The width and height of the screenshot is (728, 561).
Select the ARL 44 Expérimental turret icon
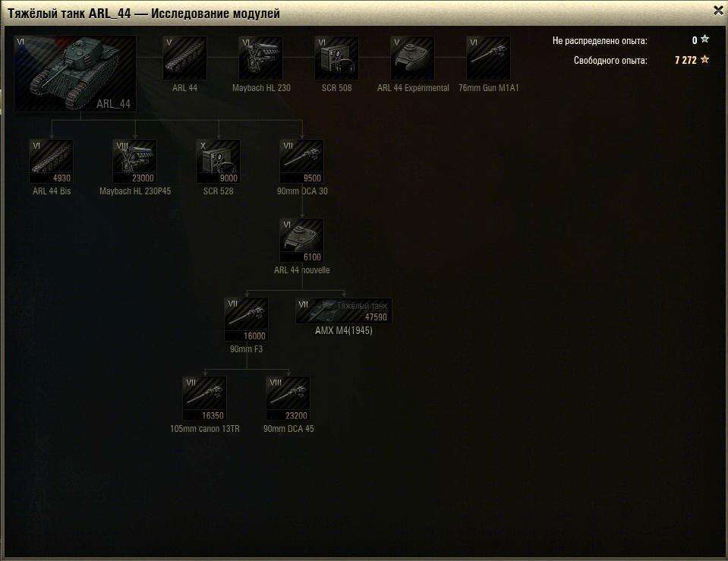click(413, 58)
